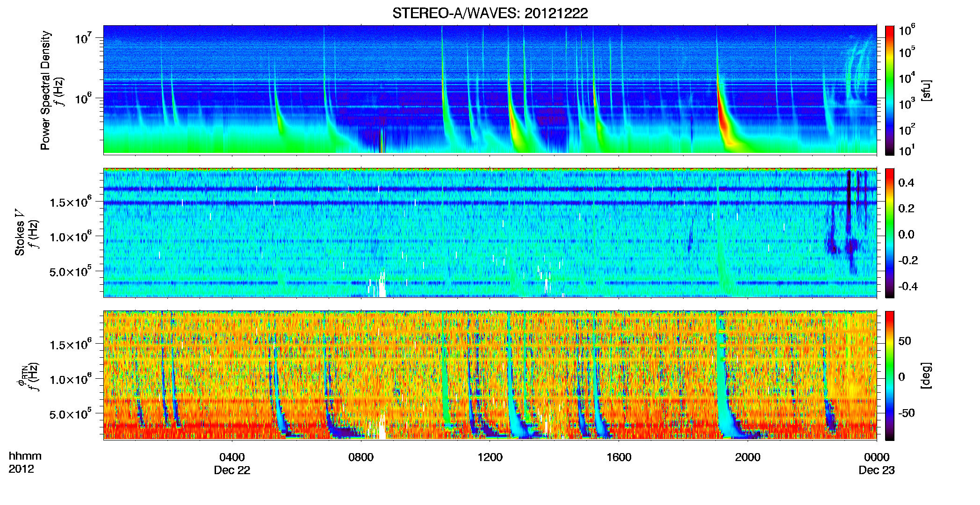Click the [deg] unit label
The width and height of the screenshot is (980, 505).
tap(926, 375)
